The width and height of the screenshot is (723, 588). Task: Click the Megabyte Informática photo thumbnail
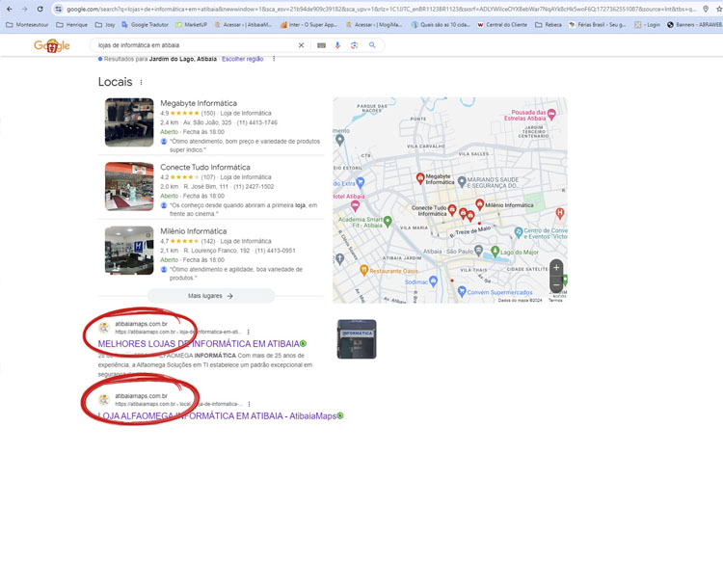click(129, 122)
